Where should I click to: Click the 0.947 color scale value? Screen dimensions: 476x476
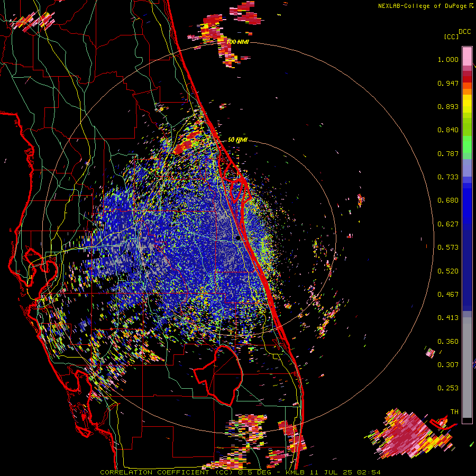point(448,83)
